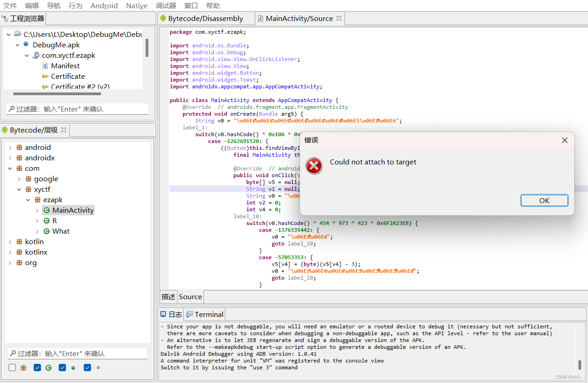Expand the kotlin package node

tap(9, 241)
